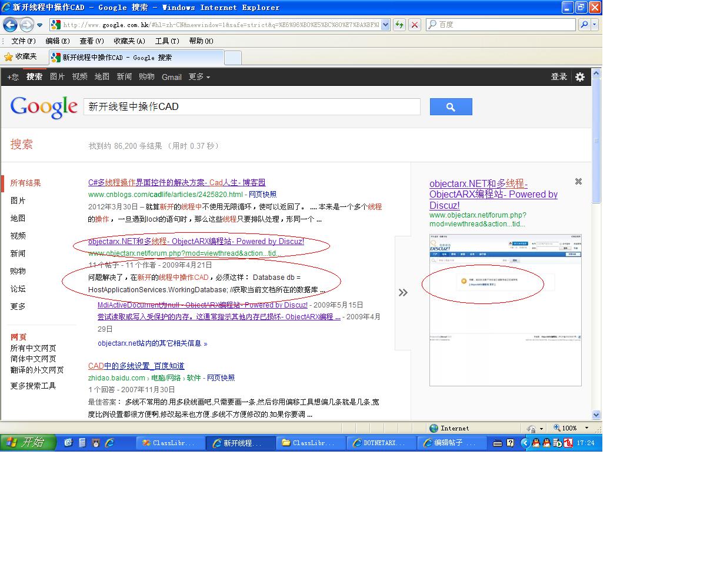Open a new blank IE tab
The image size is (710, 588).
(x=233, y=58)
